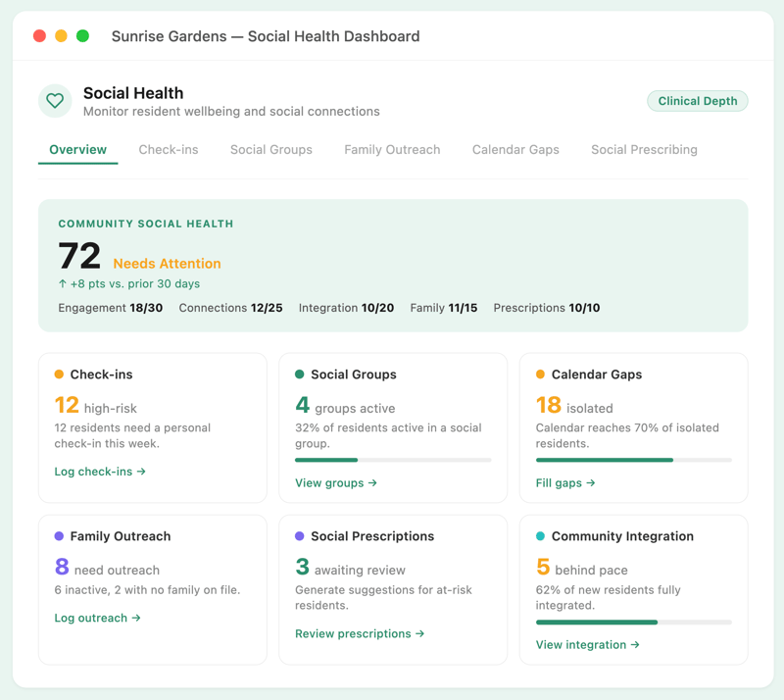Click the purple dot beside Social Prescriptions

300,536
